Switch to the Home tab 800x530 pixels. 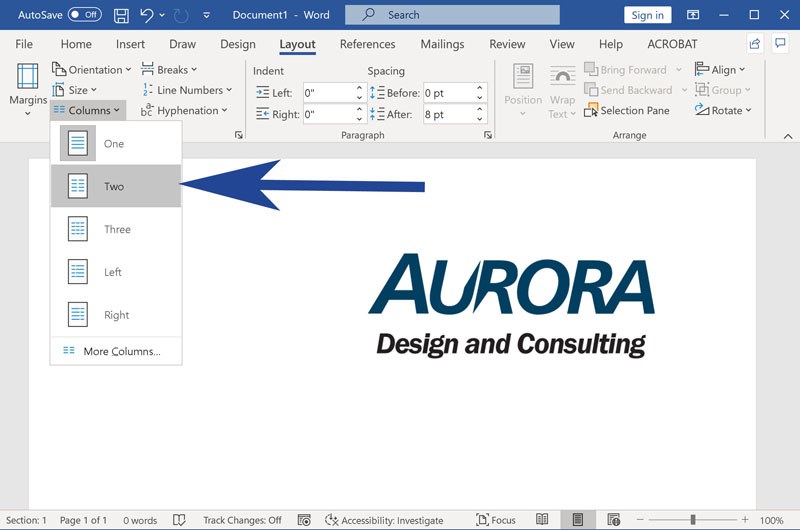tap(76, 44)
